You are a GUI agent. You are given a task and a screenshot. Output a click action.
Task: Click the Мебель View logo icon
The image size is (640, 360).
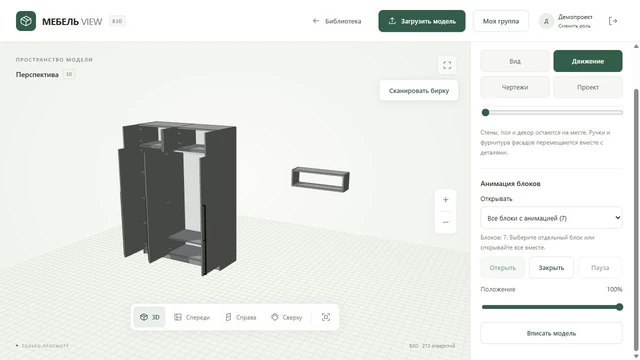pos(26,21)
